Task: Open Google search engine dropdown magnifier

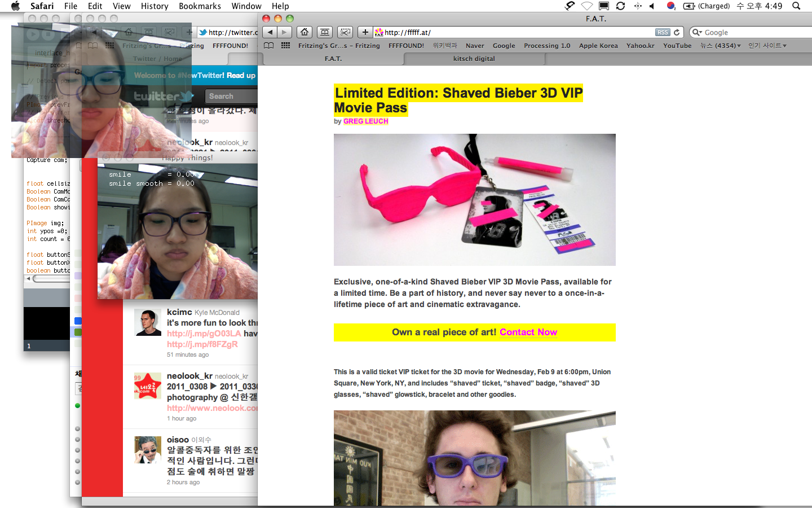Action: tap(697, 32)
